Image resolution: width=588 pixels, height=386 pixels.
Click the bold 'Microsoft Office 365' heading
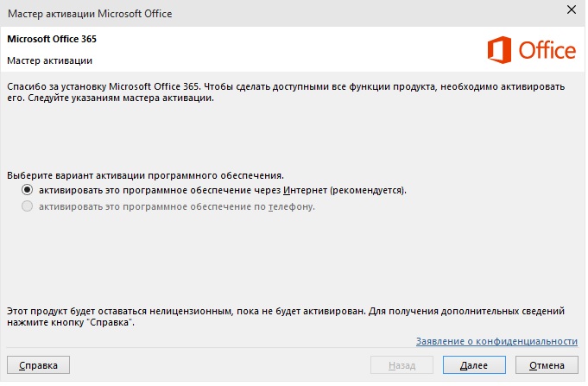pos(52,39)
